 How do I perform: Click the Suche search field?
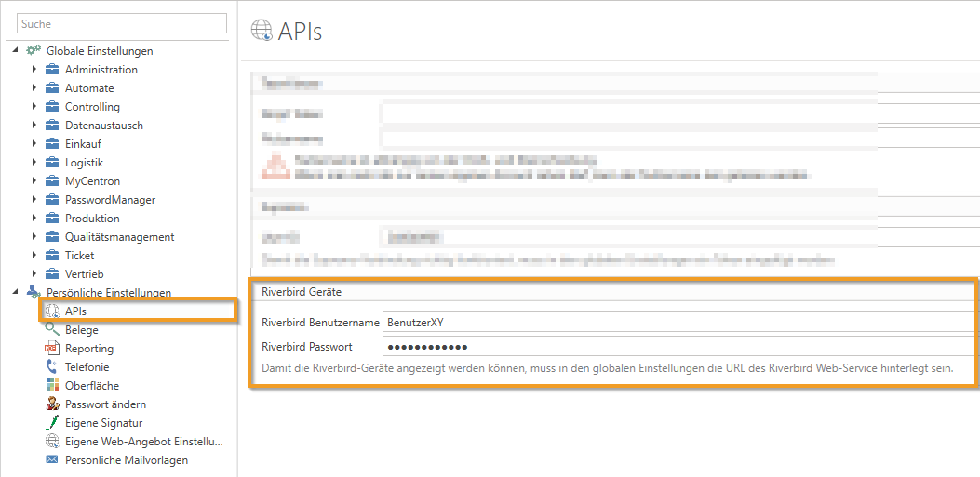point(122,23)
